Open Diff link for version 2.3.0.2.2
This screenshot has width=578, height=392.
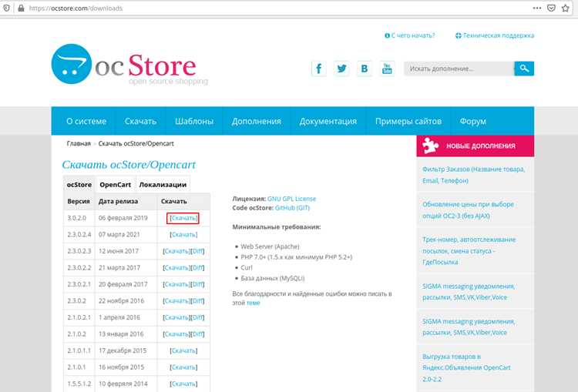click(x=197, y=268)
